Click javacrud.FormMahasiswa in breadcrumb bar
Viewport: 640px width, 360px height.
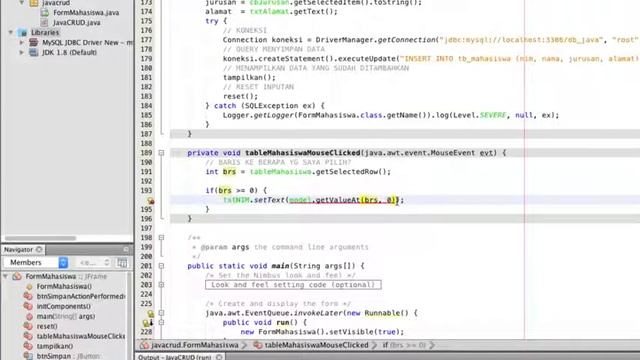pyautogui.click(x=194, y=345)
